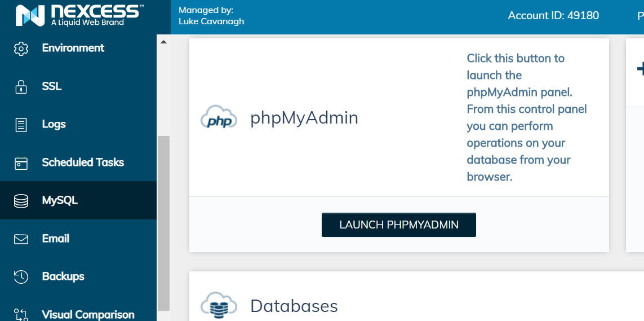Screen dimensions: 644x321
Task: Click the plus icon on the card that extends past the right side
Action: point(640,69)
